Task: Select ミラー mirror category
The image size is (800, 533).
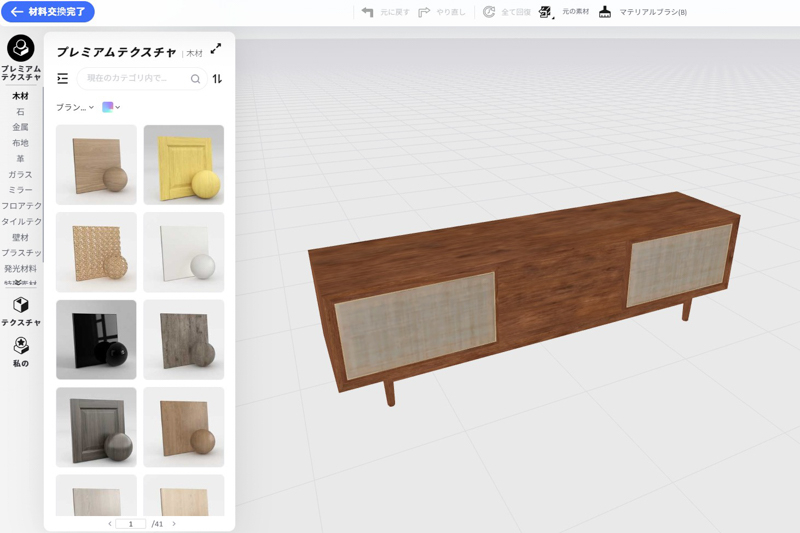Action: 20,190
